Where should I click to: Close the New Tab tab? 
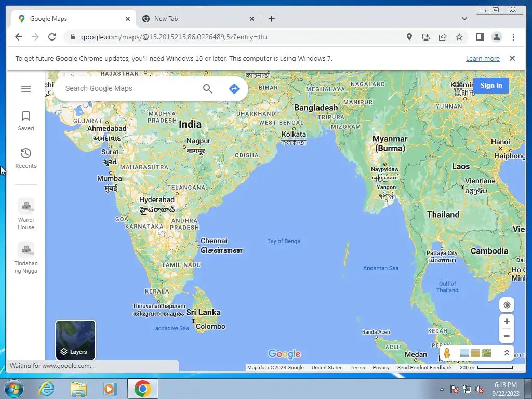[252, 19]
